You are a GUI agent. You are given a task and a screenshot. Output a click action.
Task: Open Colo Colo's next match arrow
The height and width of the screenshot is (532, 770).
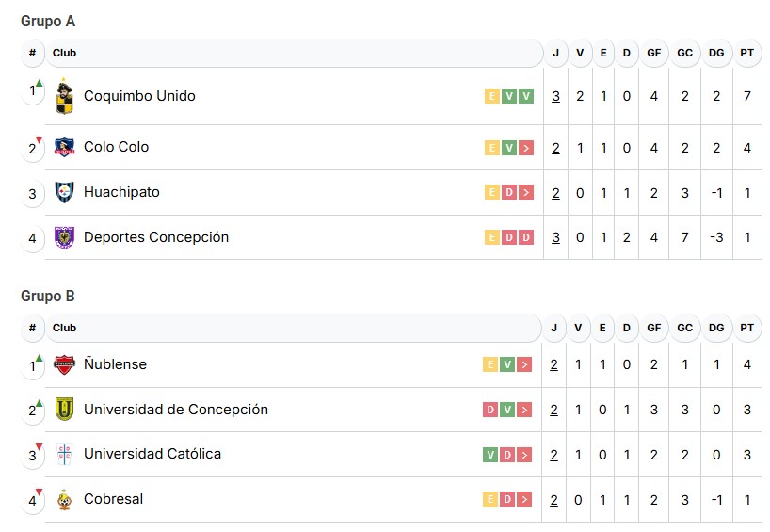point(526,148)
